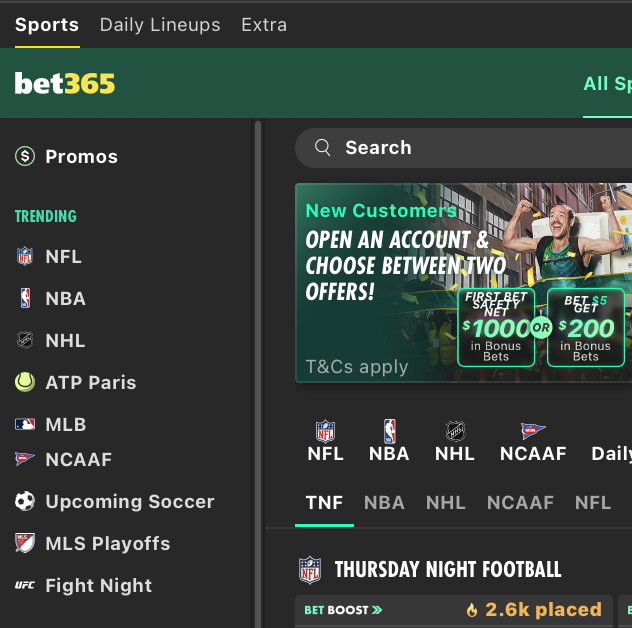
Task: Click the Bet Boost double-arrow icon
Action: point(377,610)
